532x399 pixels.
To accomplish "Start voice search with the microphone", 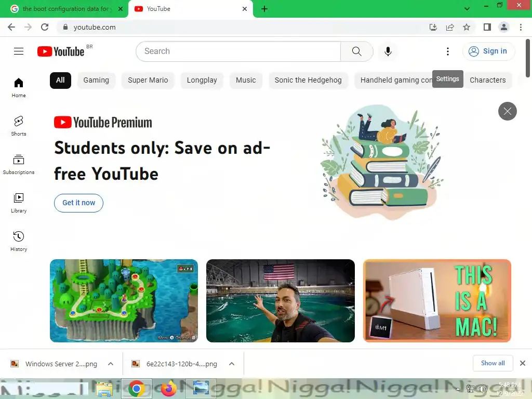I will click(388, 51).
